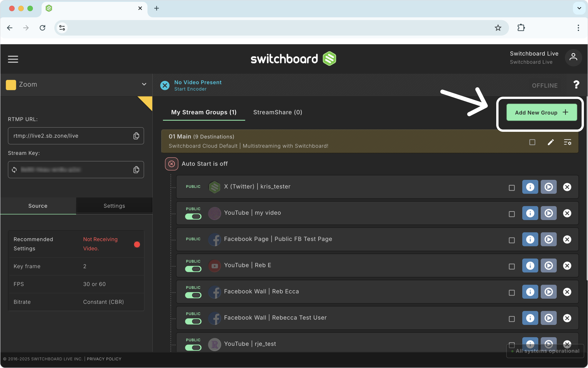
Task: Click the help question mark icon
Action: (x=576, y=85)
